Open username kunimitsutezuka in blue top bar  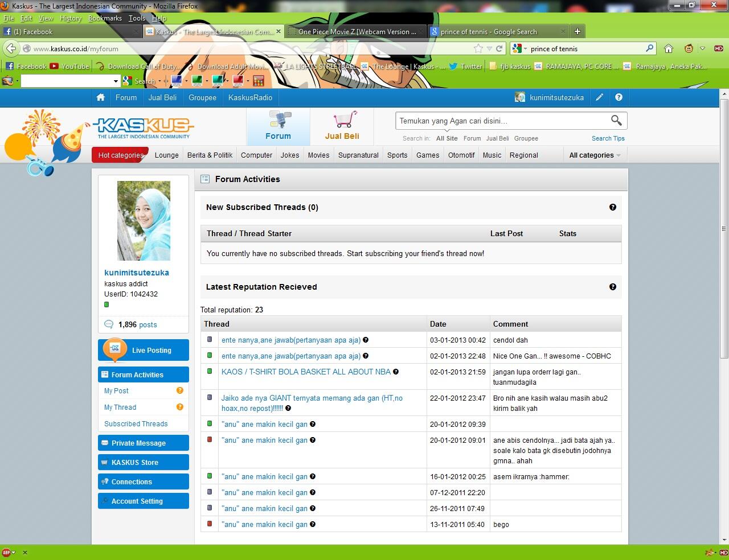[556, 97]
